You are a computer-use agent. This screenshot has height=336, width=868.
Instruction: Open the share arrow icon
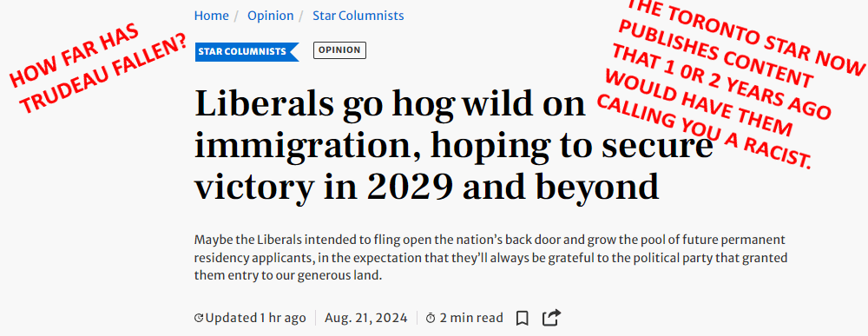[551, 317]
